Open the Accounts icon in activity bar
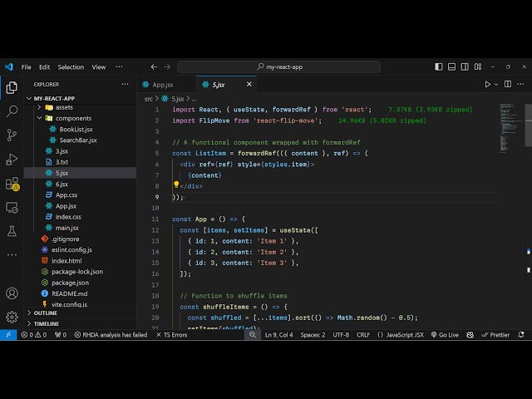Viewport: 532px width, 399px height. (x=12, y=293)
